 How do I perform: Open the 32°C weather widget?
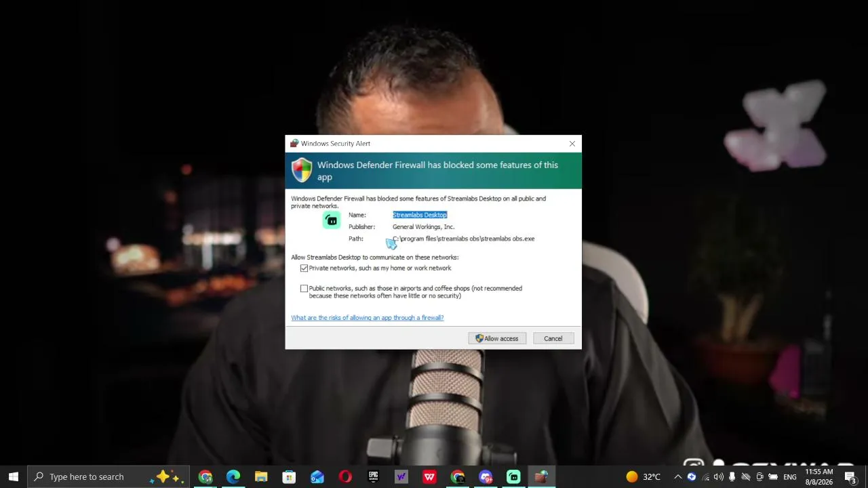pos(643,476)
